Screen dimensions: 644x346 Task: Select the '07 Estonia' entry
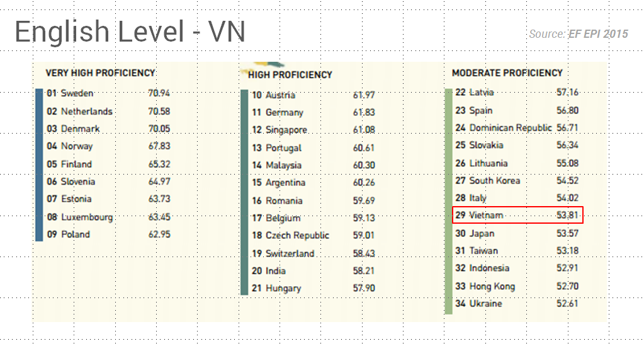[69, 199]
